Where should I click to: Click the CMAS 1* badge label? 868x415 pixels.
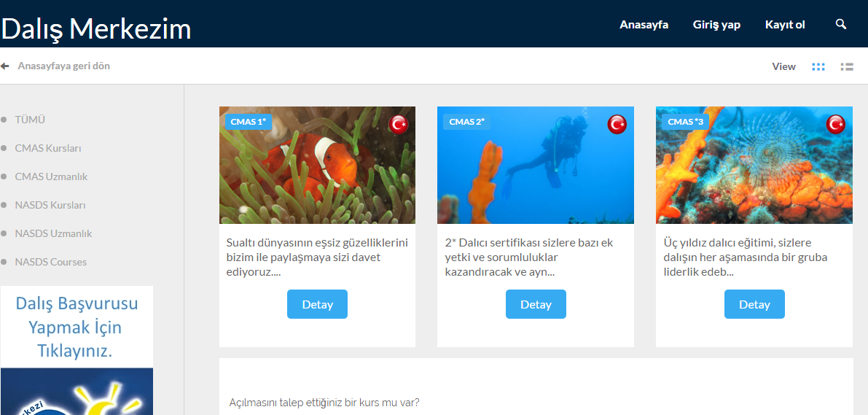[249, 122]
